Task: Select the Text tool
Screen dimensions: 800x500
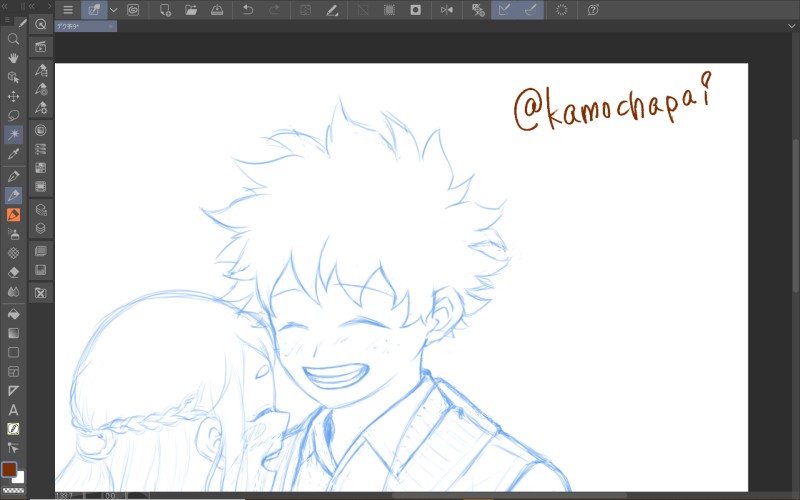Action: coord(13,410)
